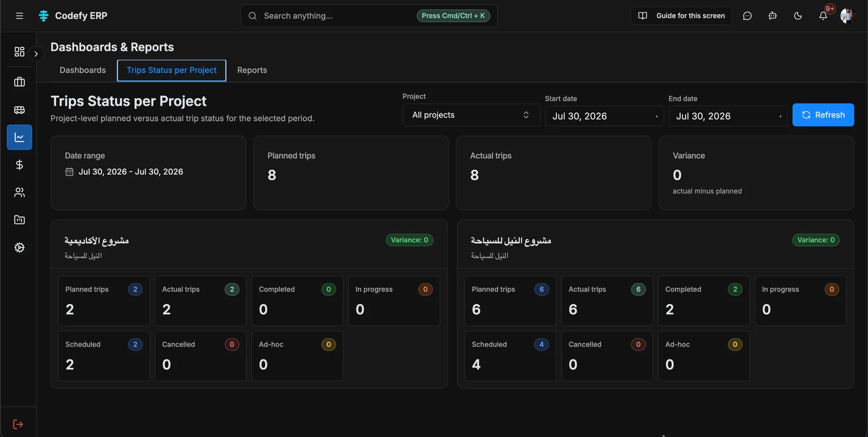Click the logout icon at sidebar bottom
Image resolution: width=868 pixels, height=437 pixels.
18,424
